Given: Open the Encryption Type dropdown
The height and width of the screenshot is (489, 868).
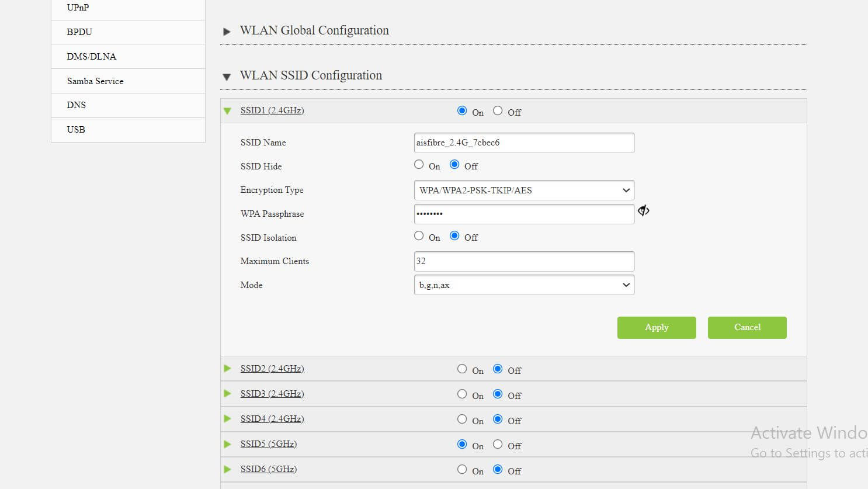Looking at the screenshot, I should 523,190.
